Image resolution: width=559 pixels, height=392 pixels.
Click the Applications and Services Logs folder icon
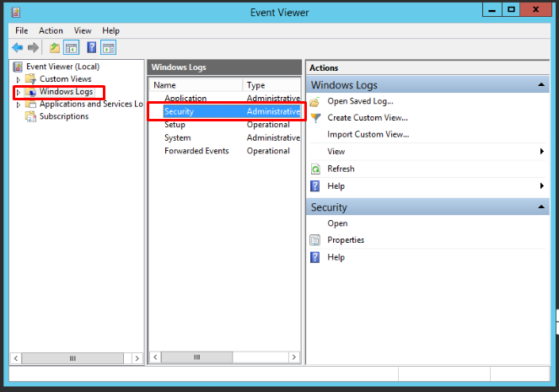click(x=30, y=104)
